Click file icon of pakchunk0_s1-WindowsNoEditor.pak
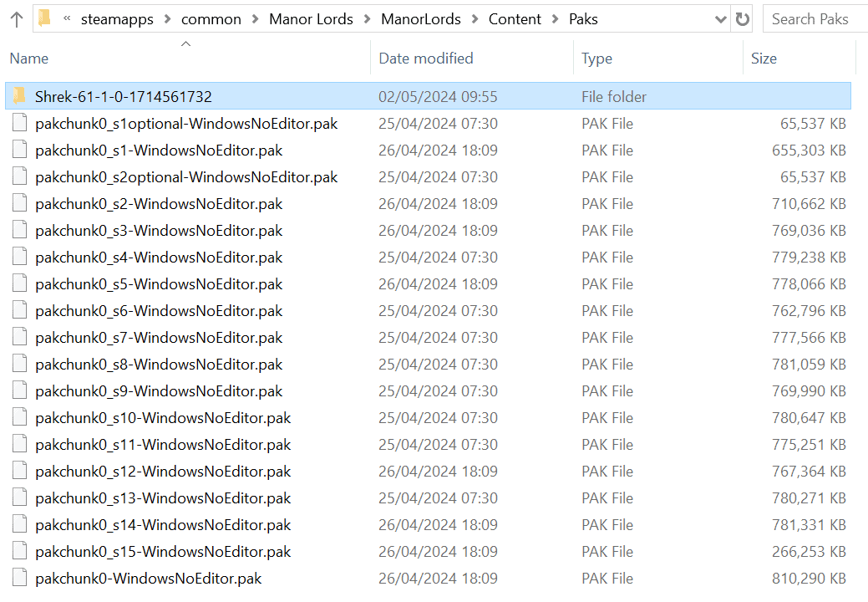 tap(20, 150)
